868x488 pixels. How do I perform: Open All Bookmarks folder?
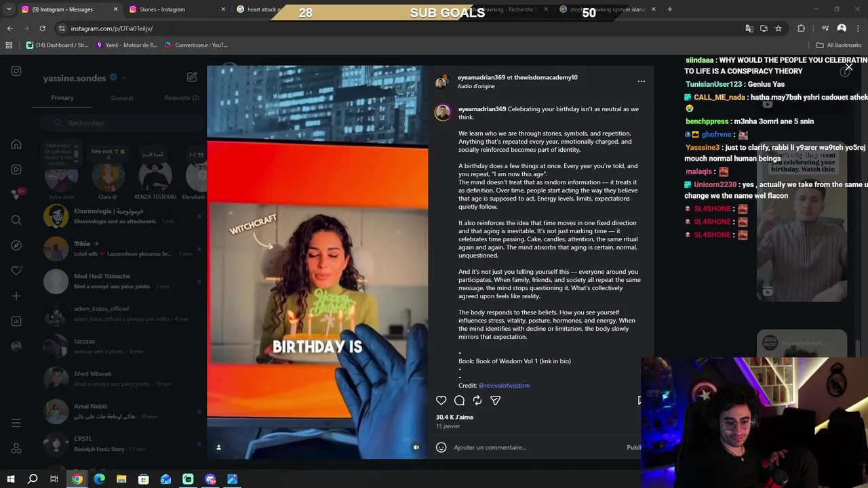coord(839,45)
